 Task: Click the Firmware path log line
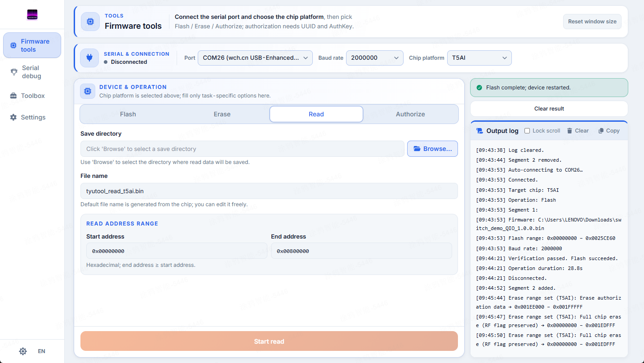(x=549, y=224)
